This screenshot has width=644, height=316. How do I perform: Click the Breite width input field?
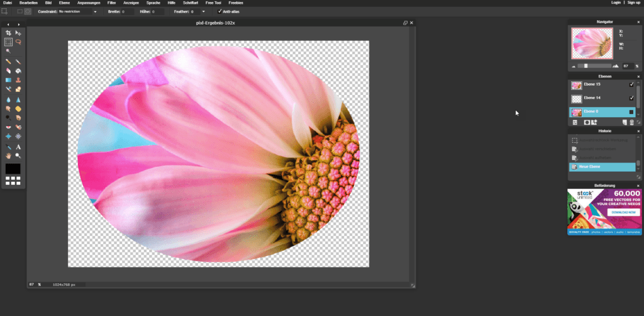point(128,11)
